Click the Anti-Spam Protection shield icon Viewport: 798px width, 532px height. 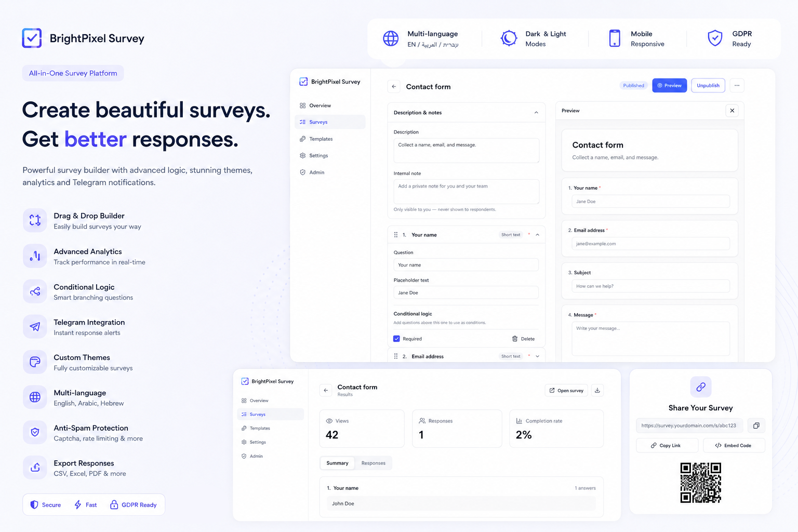pos(35,432)
